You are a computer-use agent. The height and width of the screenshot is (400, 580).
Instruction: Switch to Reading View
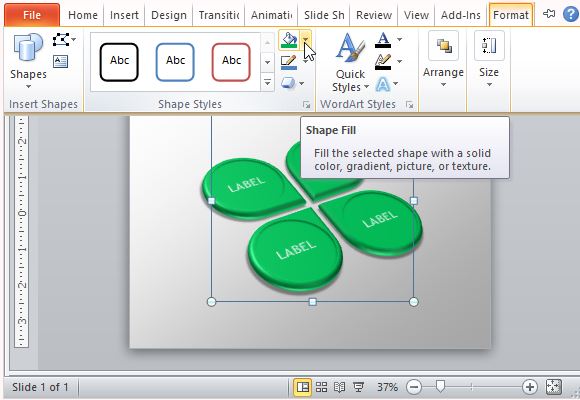(340, 387)
